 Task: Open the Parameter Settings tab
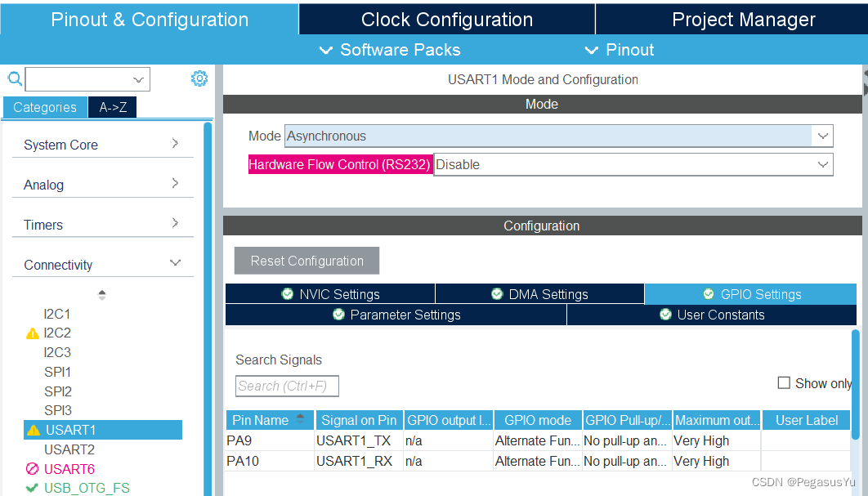pyautogui.click(x=396, y=315)
